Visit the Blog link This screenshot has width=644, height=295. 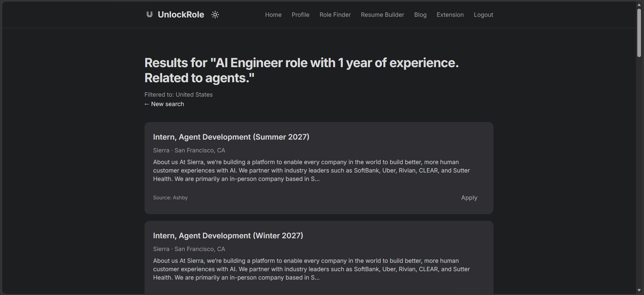coord(420,15)
